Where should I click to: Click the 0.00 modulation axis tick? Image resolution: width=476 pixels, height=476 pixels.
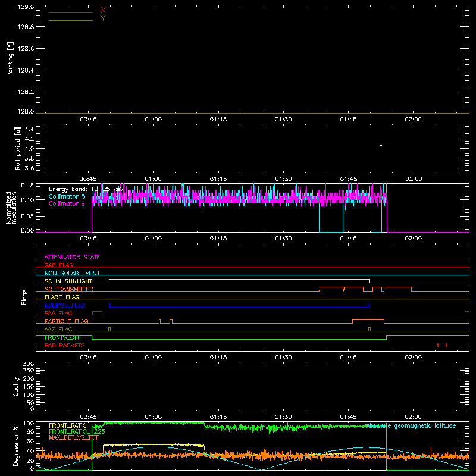click(27, 230)
